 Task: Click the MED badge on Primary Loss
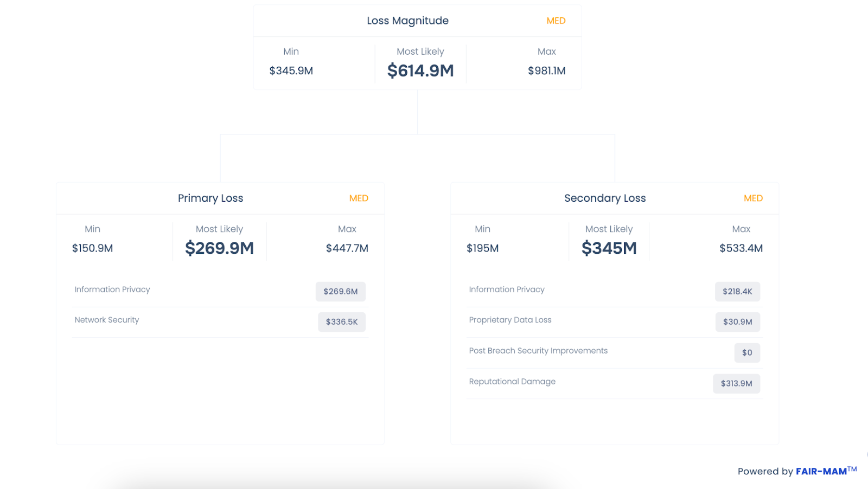coord(359,198)
